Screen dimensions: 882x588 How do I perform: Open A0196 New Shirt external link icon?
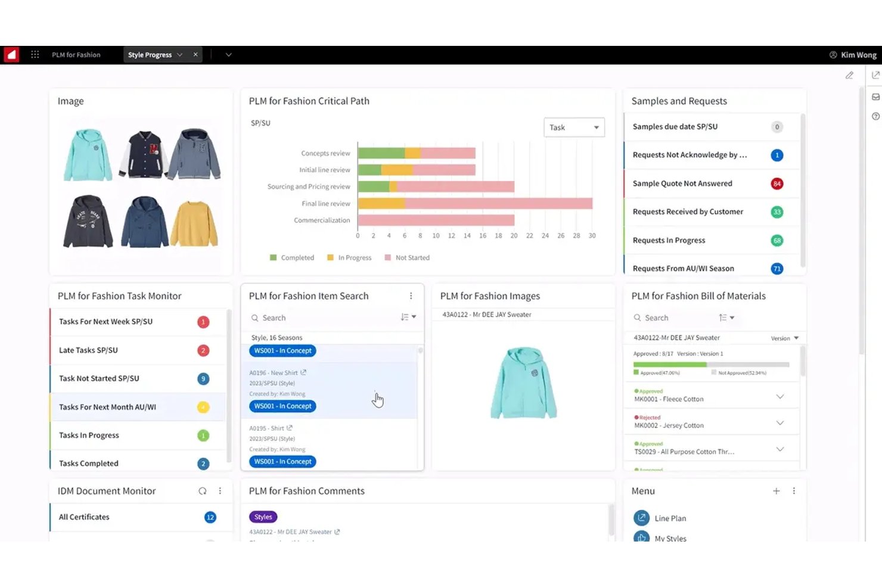pyautogui.click(x=303, y=372)
